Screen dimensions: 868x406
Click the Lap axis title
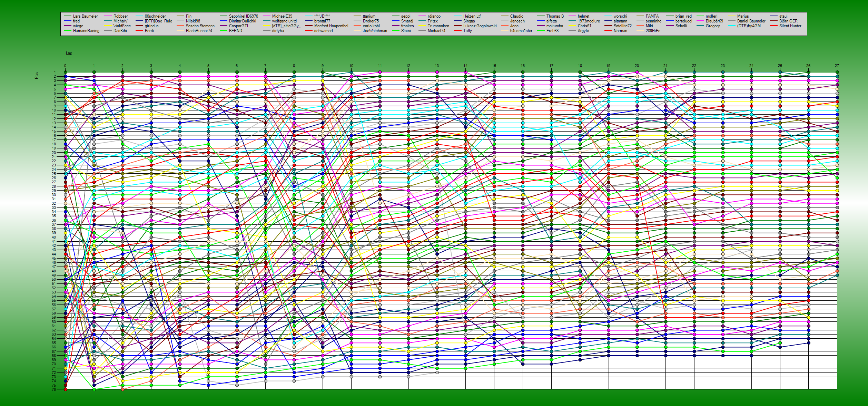[x=69, y=53]
